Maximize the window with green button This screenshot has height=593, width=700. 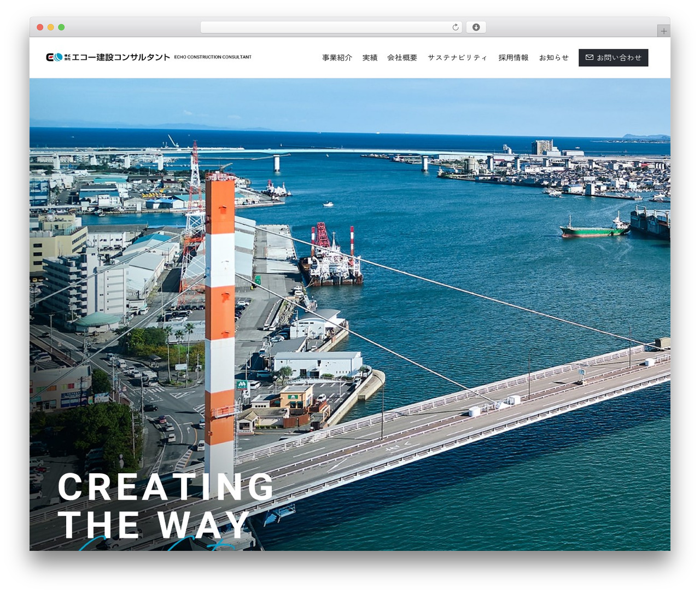pyautogui.click(x=61, y=27)
